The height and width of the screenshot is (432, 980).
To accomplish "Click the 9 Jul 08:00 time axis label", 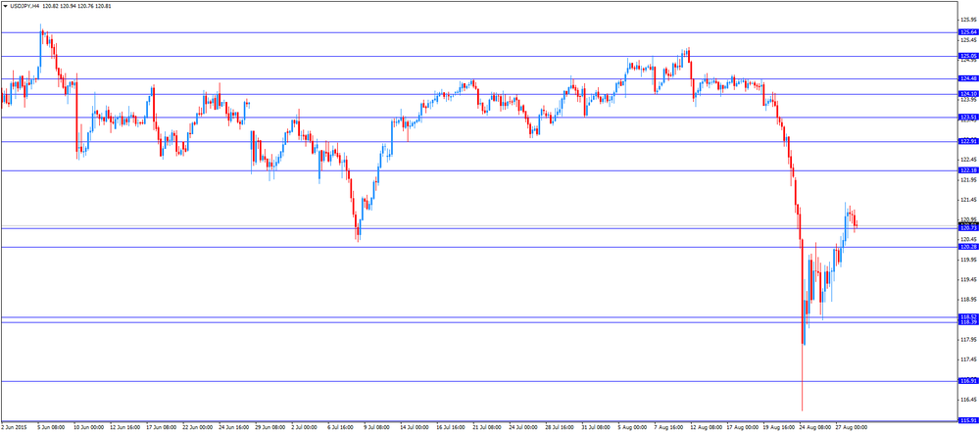I will pyautogui.click(x=377, y=428).
